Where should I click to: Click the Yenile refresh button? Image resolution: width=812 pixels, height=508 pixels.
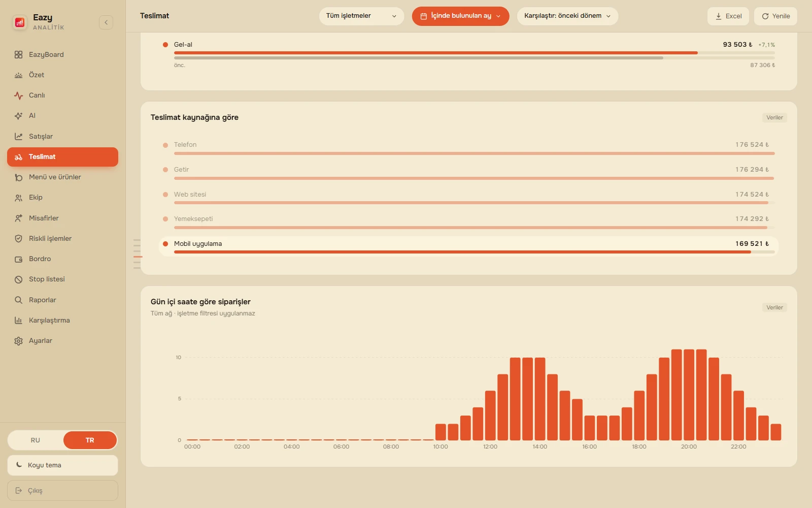[x=775, y=16]
